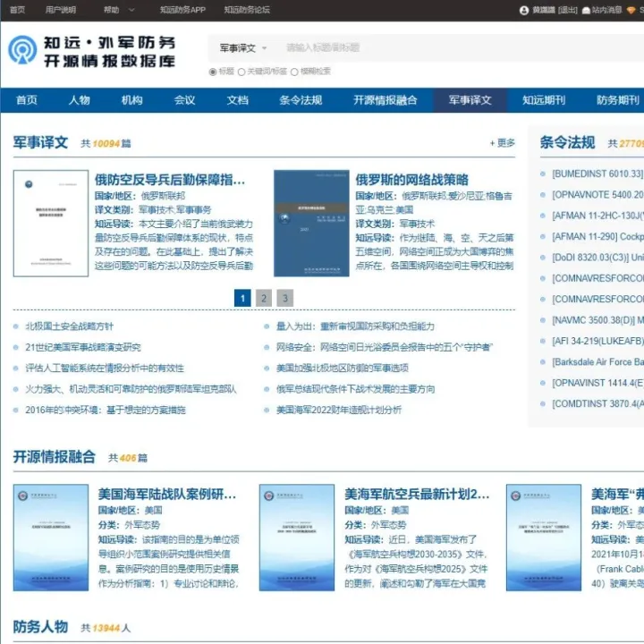Go to 首页 tab in blue navigation
The height and width of the screenshot is (644, 644).
coord(27,100)
